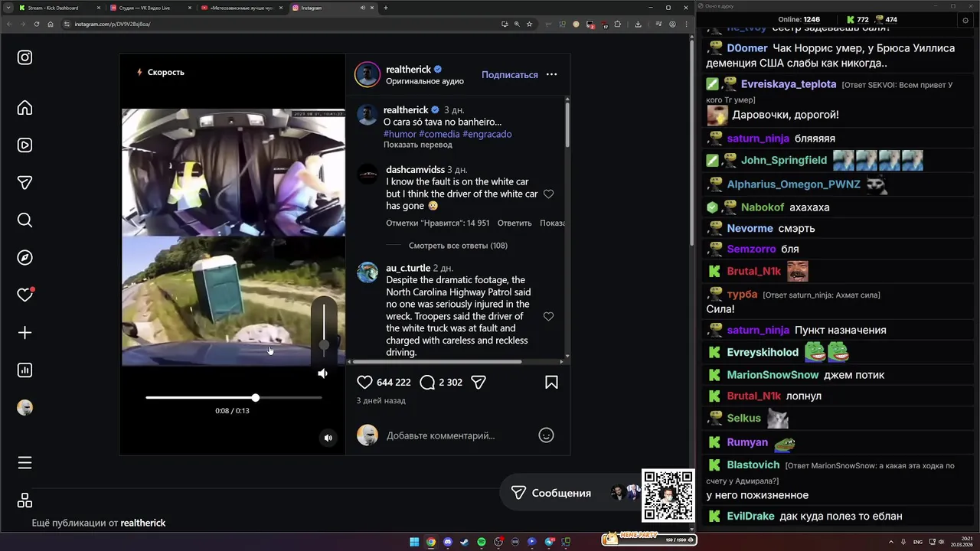Switch to the Метеозависимые YouTube tab
Image resolution: width=980 pixels, height=551 pixels.
coord(241,8)
